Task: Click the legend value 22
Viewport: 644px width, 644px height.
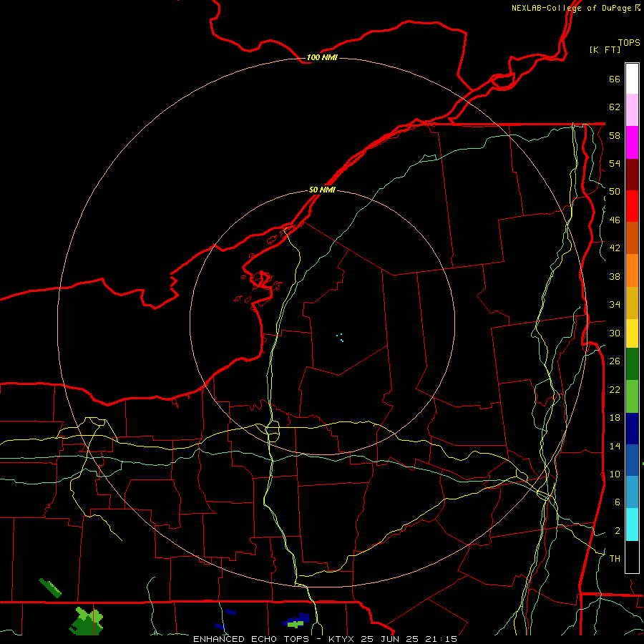Action: click(615, 390)
